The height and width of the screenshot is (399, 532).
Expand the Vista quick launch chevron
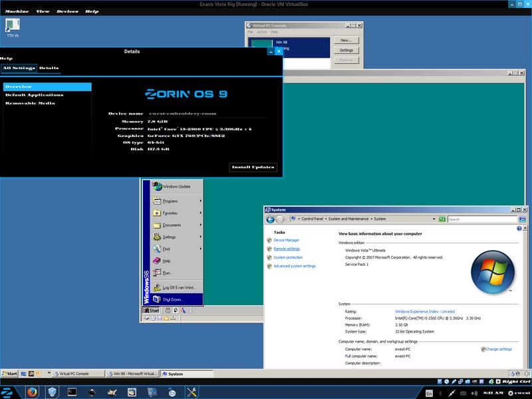point(49,373)
